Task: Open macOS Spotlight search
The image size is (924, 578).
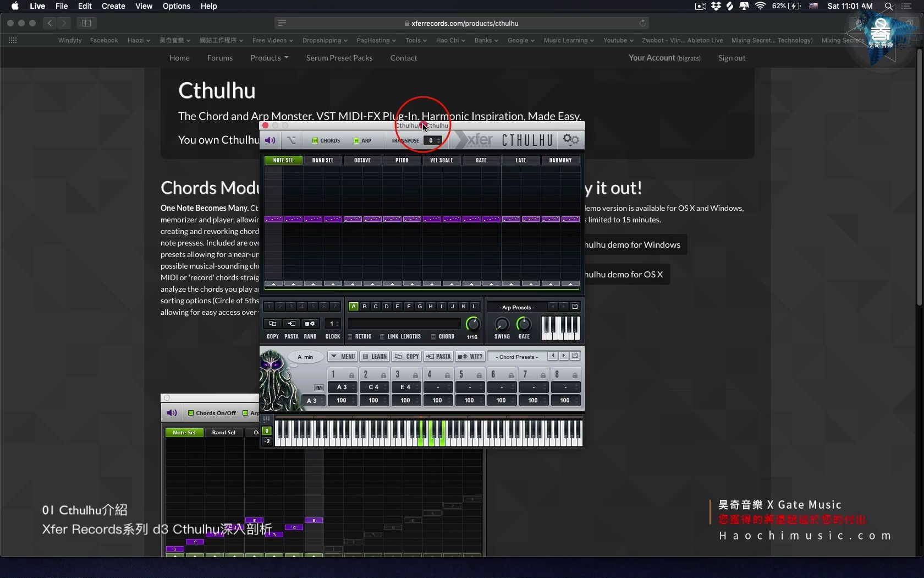Action: pos(888,6)
